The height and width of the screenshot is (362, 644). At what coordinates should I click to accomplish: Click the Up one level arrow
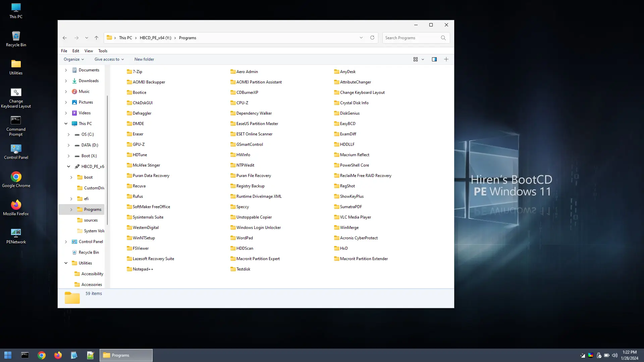[96, 38]
